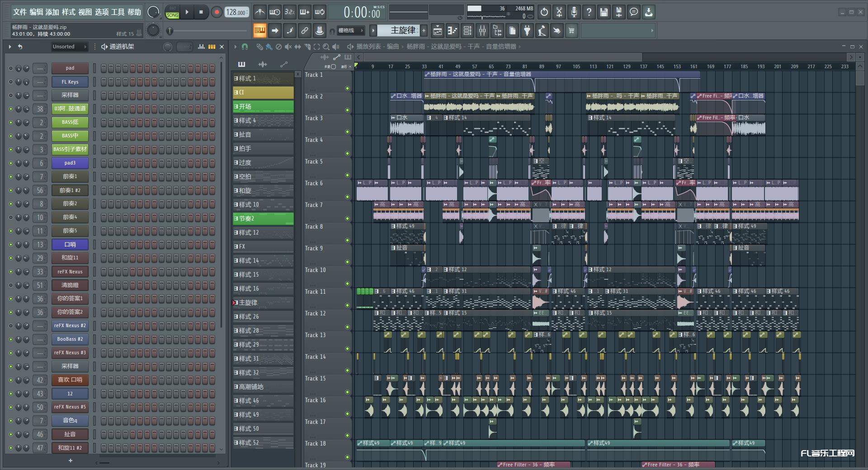The width and height of the screenshot is (868, 470).
Task: Open the channel rack view
Action: tap(467, 31)
